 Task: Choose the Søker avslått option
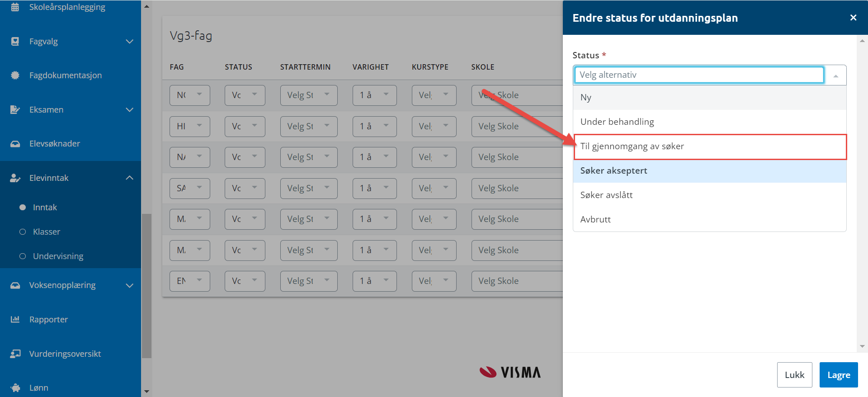(x=709, y=195)
